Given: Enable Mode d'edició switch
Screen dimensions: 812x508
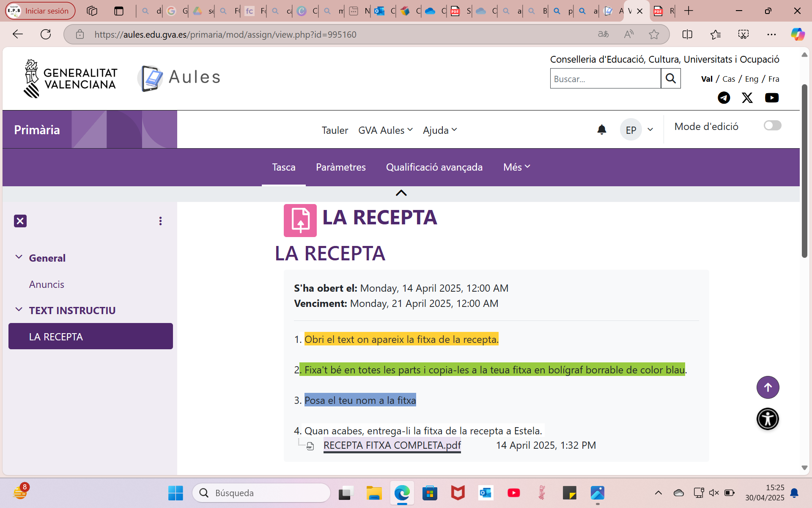Looking at the screenshot, I should coord(772,125).
